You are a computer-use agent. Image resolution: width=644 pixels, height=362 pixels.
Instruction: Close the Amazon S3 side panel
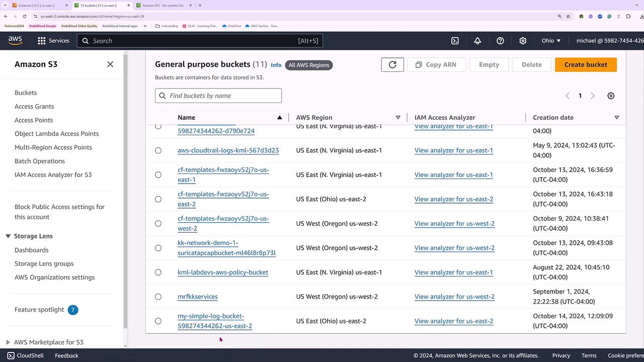(x=110, y=64)
